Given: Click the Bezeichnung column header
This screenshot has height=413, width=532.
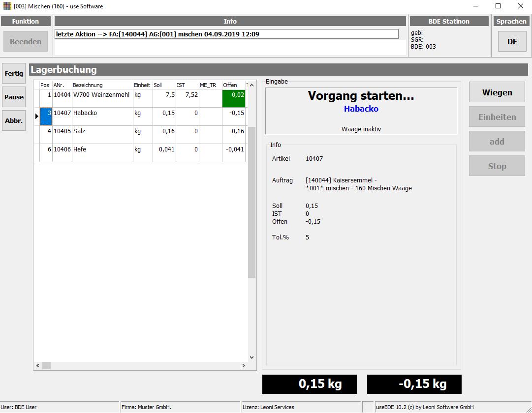Looking at the screenshot, I should pos(102,85).
